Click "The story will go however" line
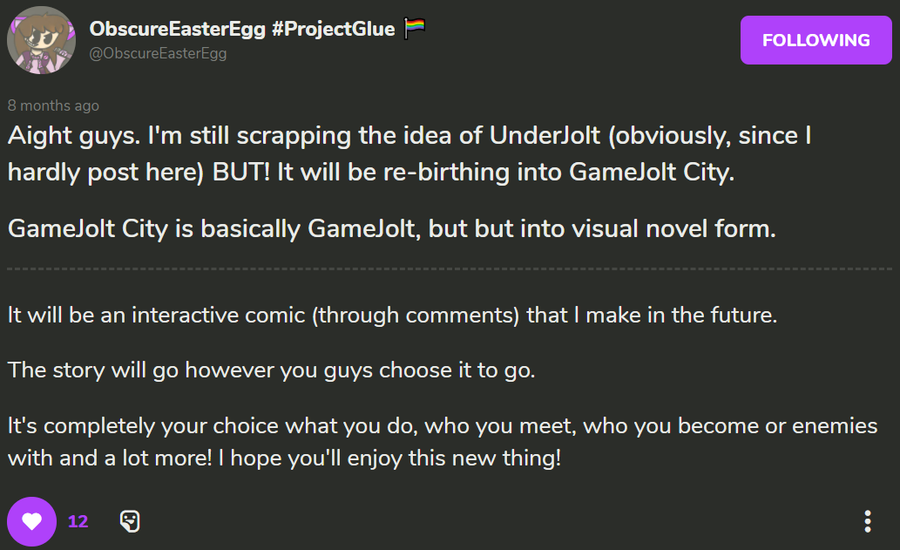Image resolution: width=900 pixels, height=550 pixels. click(271, 370)
